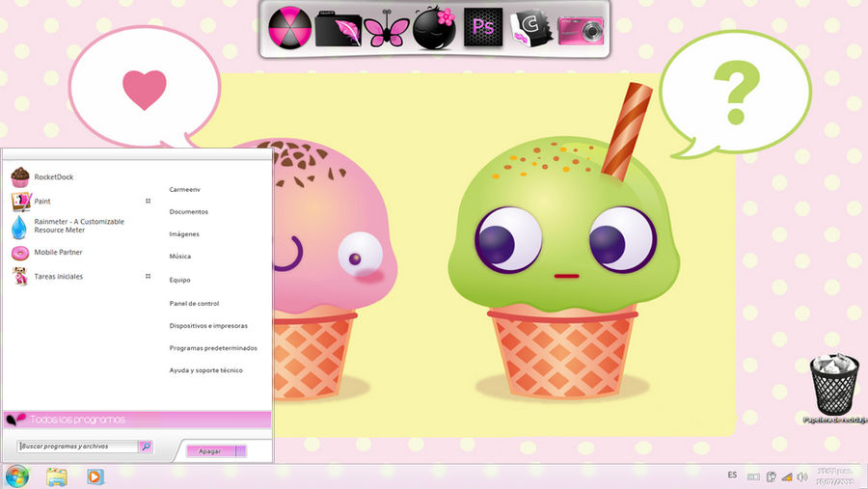Open Imágenes
The width and height of the screenshot is (868, 489).
point(184,234)
